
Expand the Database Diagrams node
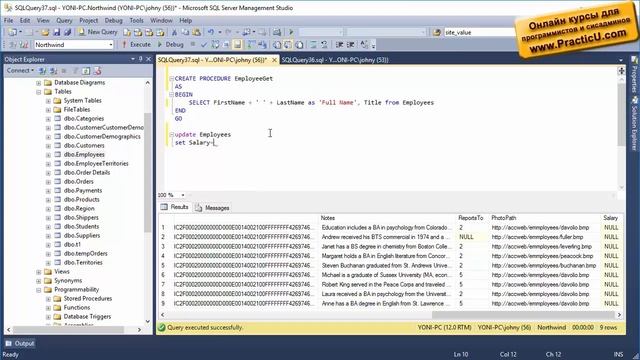(39, 83)
